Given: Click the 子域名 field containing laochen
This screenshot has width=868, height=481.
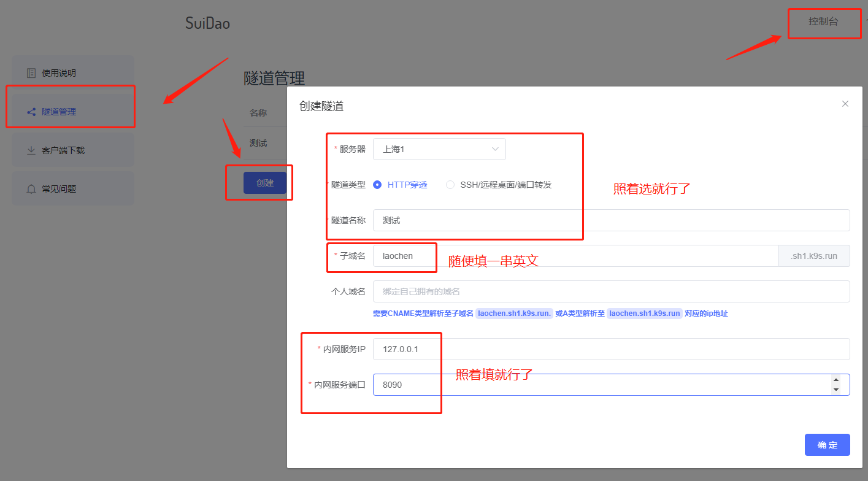Looking at the screenshot, I should click(x=575, y=256).
